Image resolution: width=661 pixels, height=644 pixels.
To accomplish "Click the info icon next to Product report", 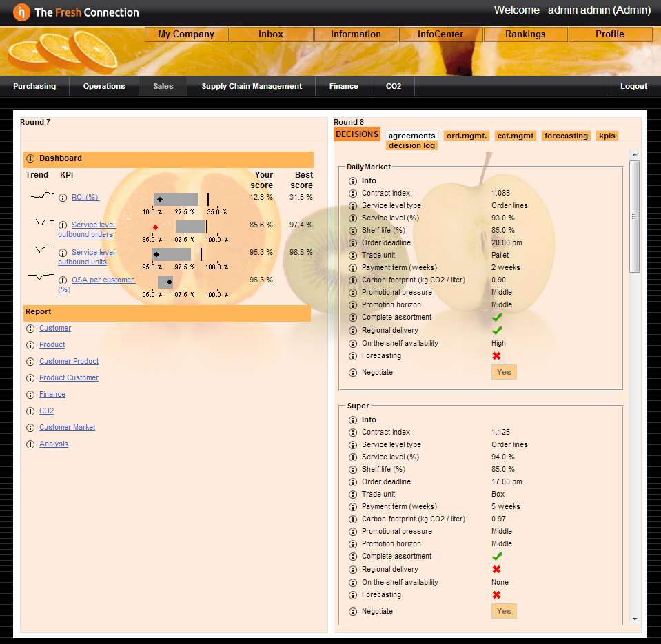I will pos(30,345).
